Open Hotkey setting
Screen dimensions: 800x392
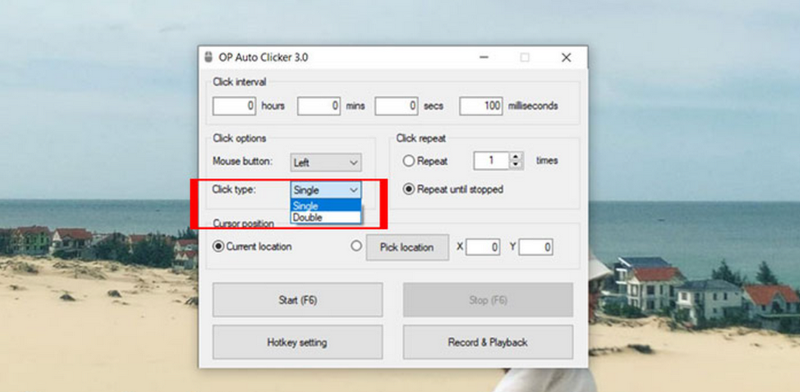(x=297, y=342)
